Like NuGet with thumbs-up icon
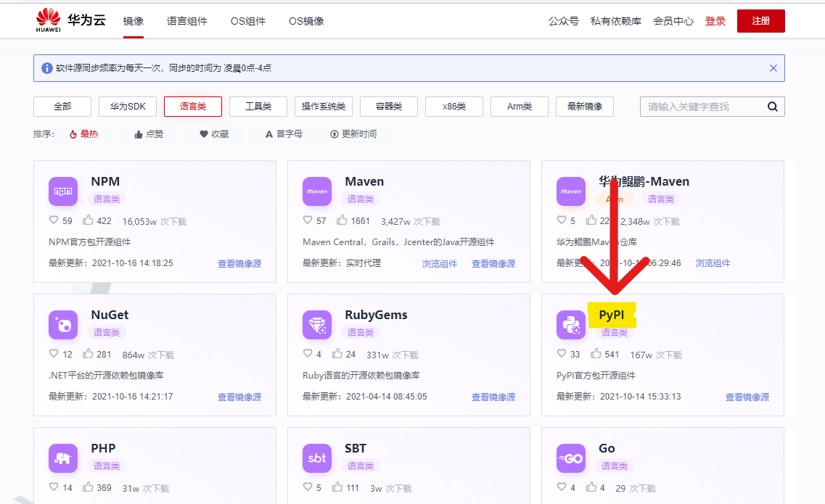The height and width of the screenshot is (504, 825). click(x=88, y=354)
